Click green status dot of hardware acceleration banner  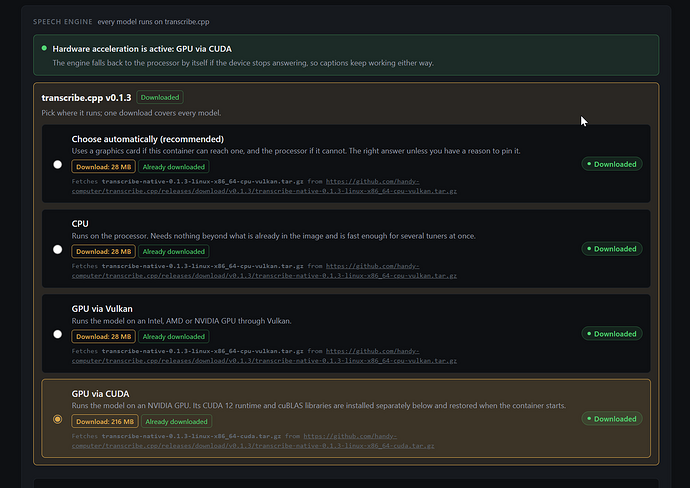[x=44, y=48]
